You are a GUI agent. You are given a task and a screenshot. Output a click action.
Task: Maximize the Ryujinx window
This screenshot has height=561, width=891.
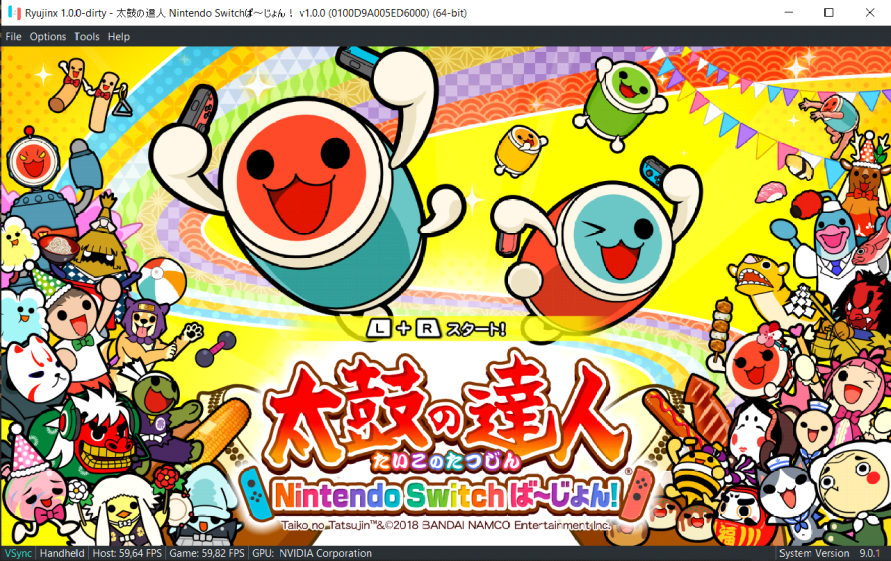coord(829,13)
